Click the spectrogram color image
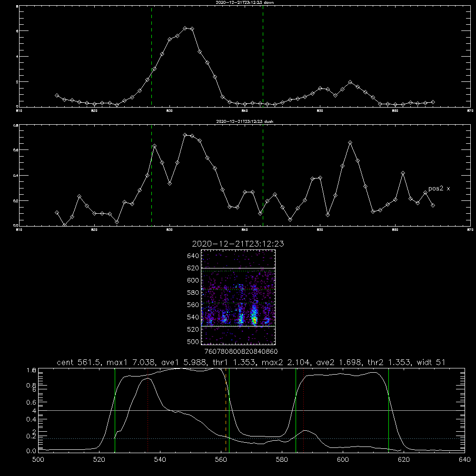Screen dimensions: 476x476 click(238, 297)
